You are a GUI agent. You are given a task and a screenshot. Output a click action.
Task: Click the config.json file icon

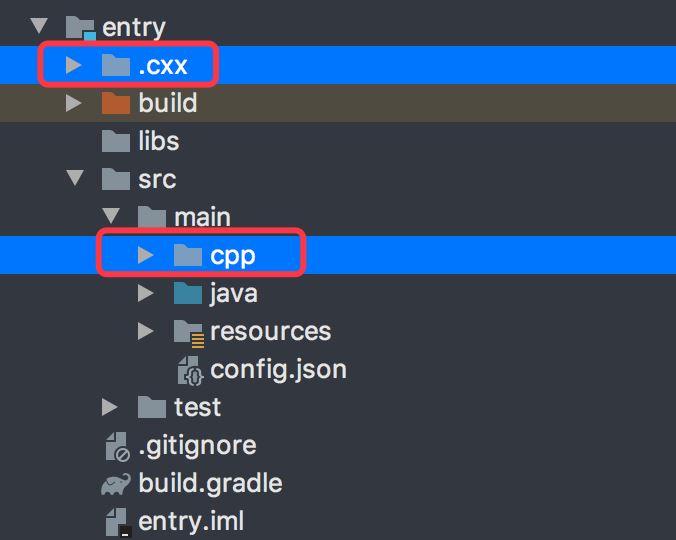(x=188, y=369)
